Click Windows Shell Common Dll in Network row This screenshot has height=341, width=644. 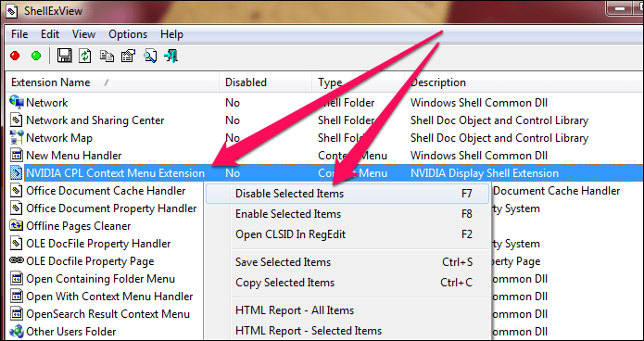pos(479,103)
